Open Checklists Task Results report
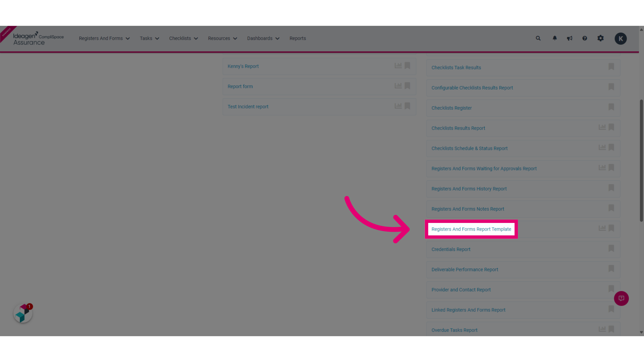 (x=456, y=68)
